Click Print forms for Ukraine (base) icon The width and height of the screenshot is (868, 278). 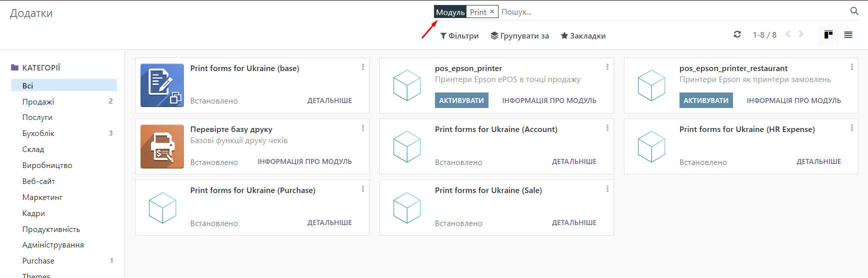(x=162, y=85)
